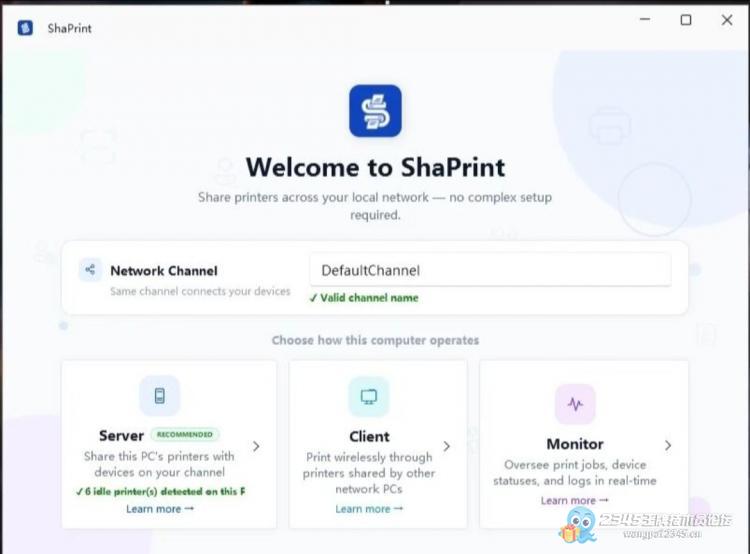Maximize the ShaPrint window

click(686, 20)
